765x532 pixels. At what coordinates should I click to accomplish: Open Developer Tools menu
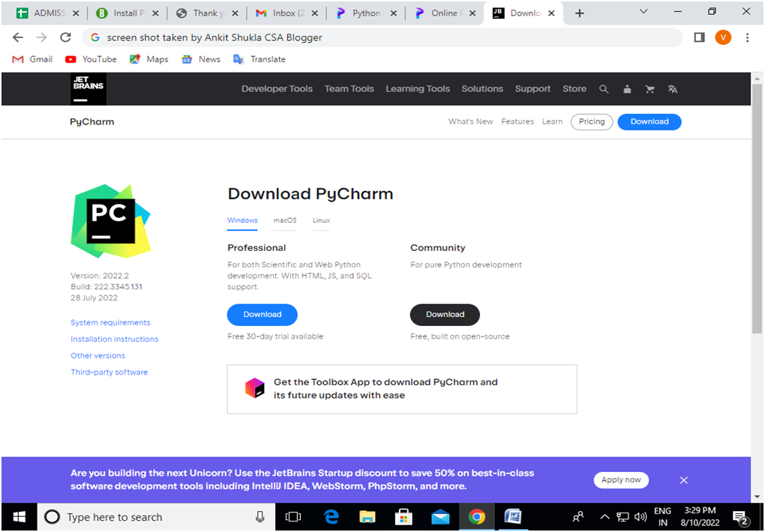tap(277, 88)
